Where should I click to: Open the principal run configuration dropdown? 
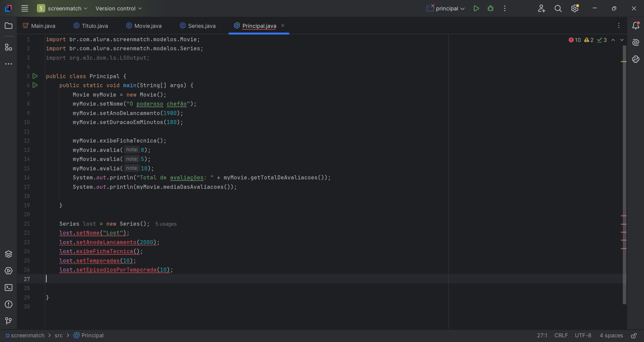point(446,8)
